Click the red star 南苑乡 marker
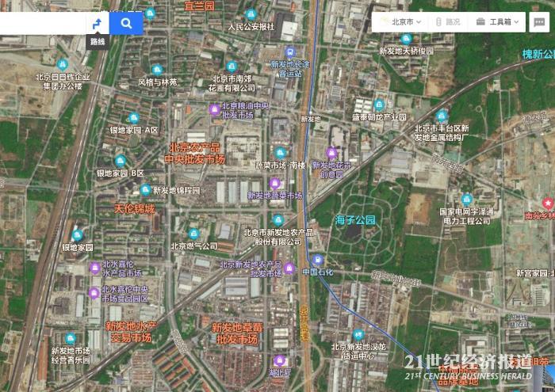 click(548, 204)
